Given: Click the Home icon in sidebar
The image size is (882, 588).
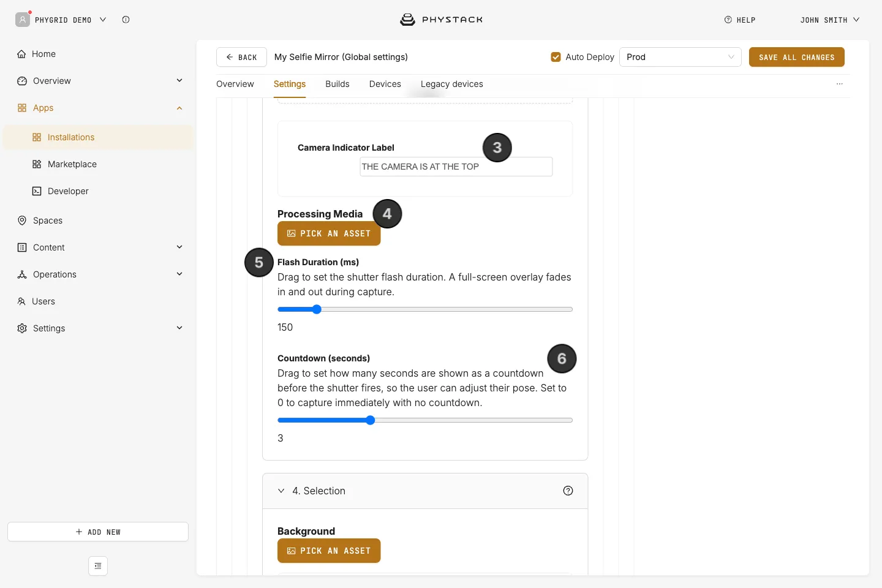Looking at the screenshot, I should [22, 54].
